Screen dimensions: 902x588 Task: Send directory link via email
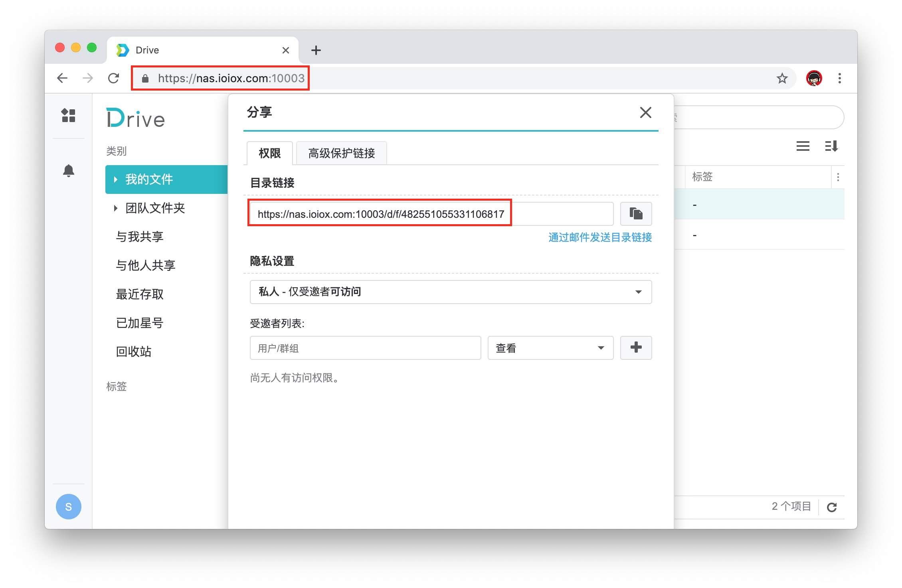tap(599, 237)
